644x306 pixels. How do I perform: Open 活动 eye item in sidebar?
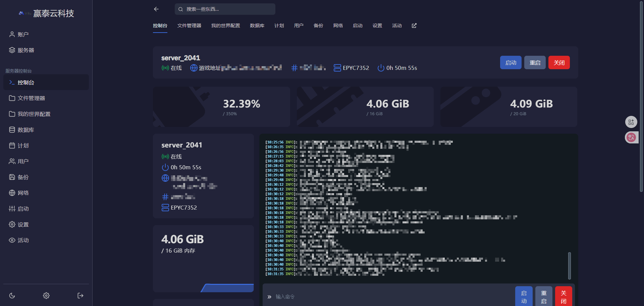tap(23, 240)
